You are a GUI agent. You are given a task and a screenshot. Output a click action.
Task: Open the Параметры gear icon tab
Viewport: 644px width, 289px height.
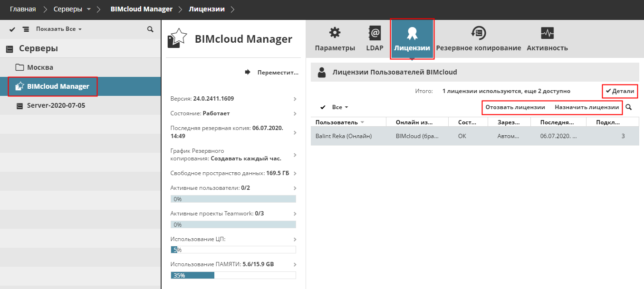(335, 33)
